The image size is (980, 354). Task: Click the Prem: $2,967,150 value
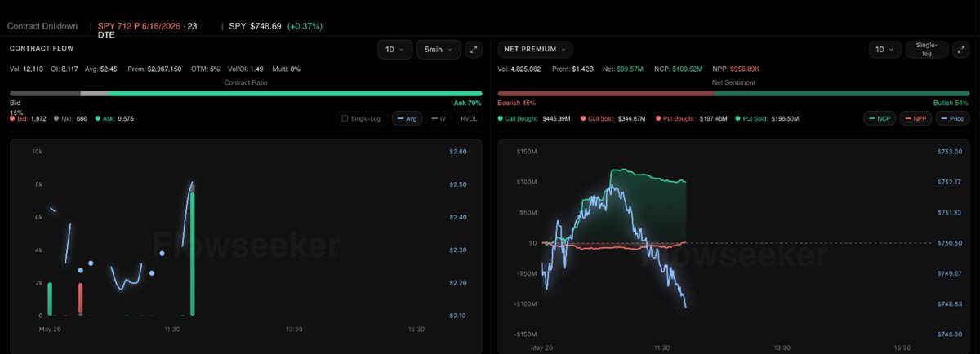(154, 69)
